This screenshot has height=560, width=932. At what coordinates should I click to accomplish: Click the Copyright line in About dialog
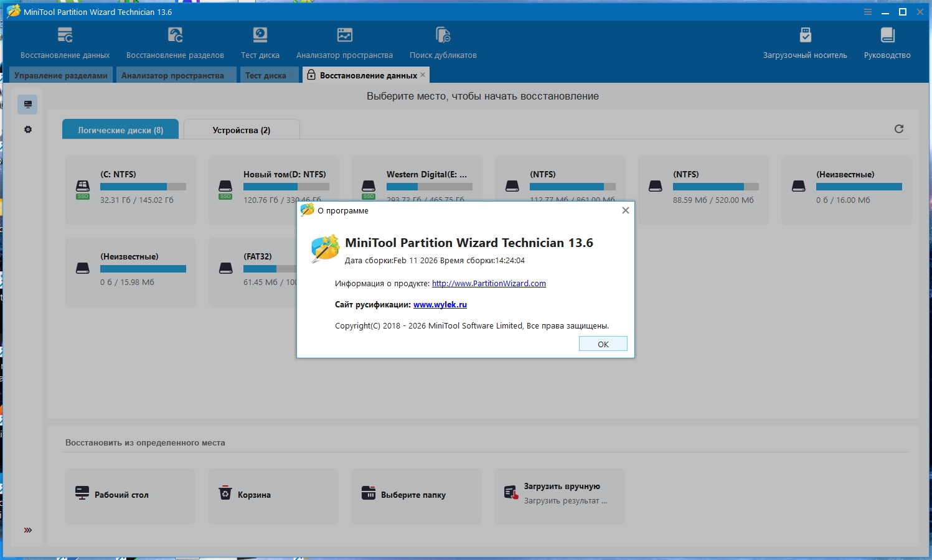point(472,325)
